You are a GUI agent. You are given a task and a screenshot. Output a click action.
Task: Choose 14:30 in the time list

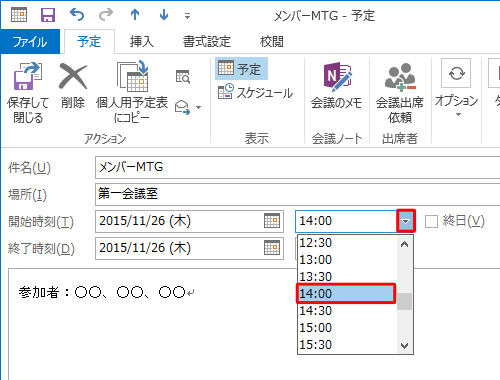[347, 311]
